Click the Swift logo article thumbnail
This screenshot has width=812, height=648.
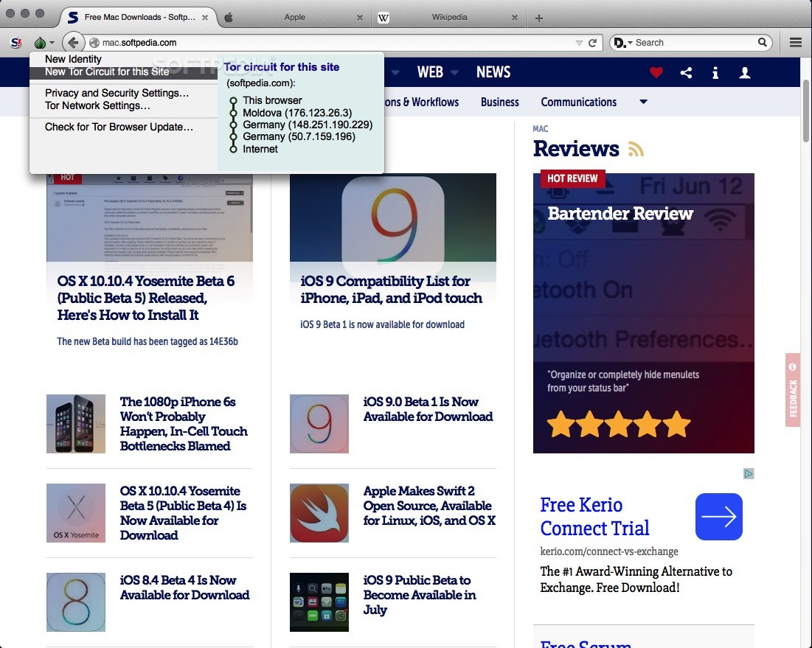pos(319,513)
